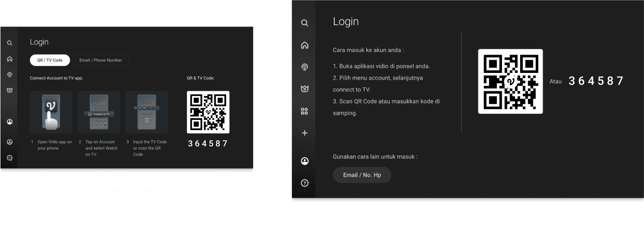Click the large QR code beside 'Atau'
This screenshot has width=644, height=233.
click(x=511, y=81)
